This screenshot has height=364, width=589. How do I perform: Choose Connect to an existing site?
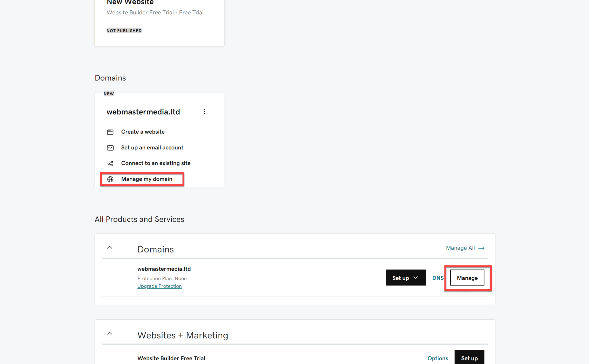point(156,163)
